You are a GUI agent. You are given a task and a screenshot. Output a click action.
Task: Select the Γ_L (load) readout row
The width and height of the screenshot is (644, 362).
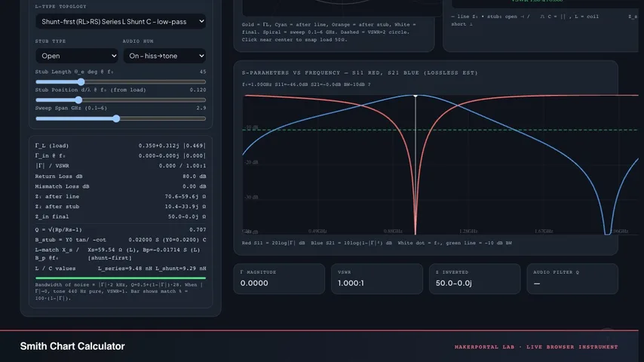(121, 146)
